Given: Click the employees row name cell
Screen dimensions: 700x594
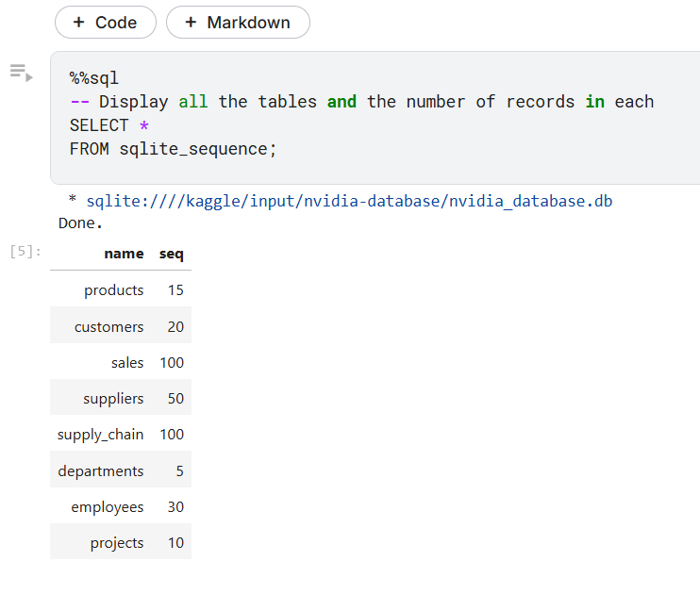Looking at the screenshot, I should click(108, 507).
